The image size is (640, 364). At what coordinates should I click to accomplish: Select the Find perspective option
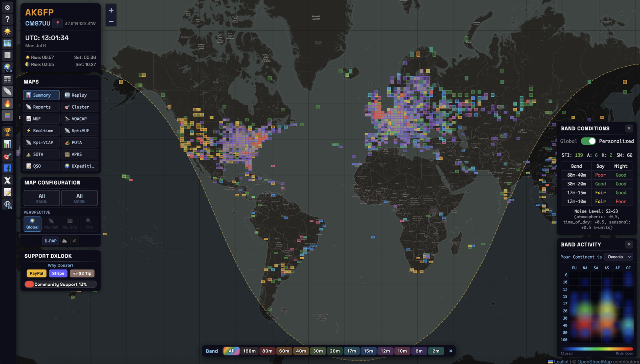tap(88, 224)
